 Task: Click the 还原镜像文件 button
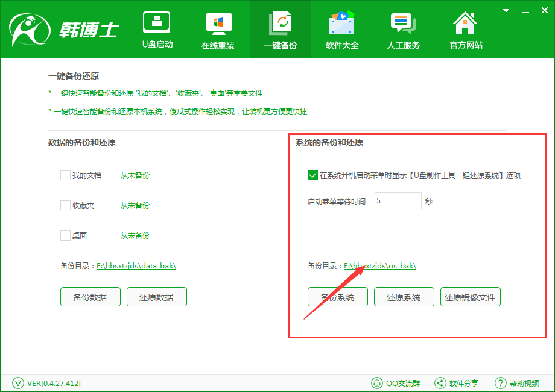[x=470, y=296]
